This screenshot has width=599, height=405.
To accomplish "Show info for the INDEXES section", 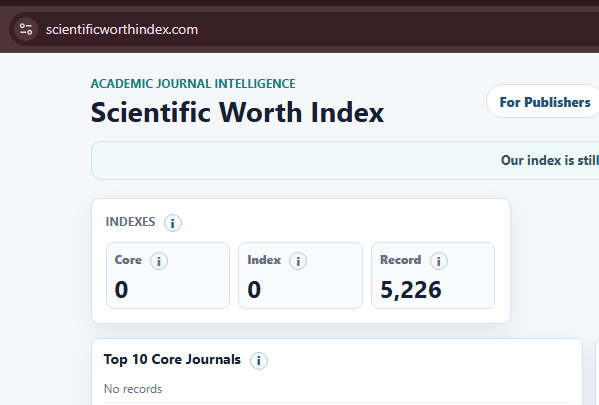I will (x=173, y=223).
